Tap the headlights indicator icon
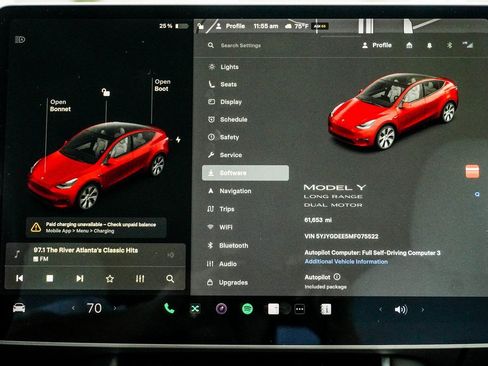The image size is (488, 366). point(20,40)
